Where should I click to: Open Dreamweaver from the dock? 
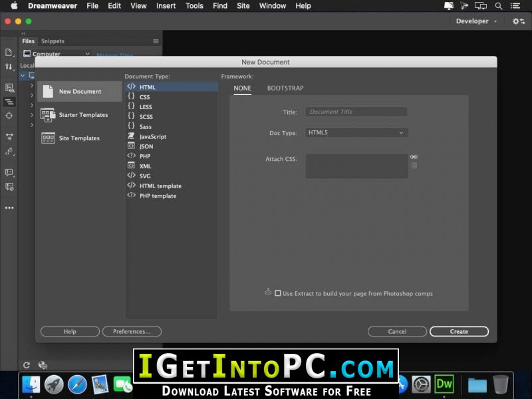(x=444, y=384)
